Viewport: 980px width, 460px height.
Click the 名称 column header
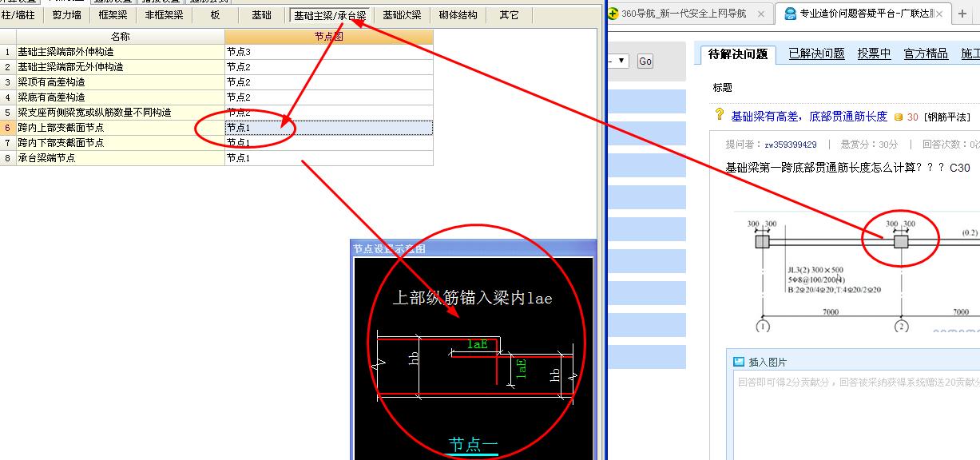coord(120,37)
